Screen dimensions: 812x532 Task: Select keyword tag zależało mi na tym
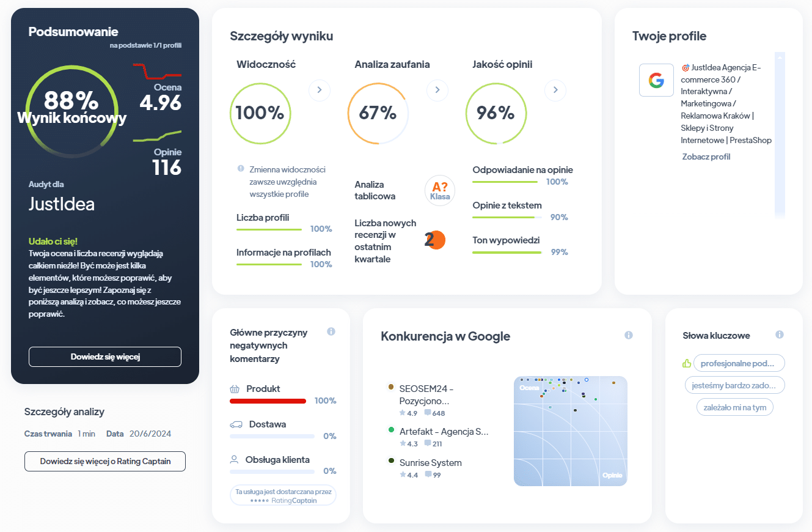[735, 407]
